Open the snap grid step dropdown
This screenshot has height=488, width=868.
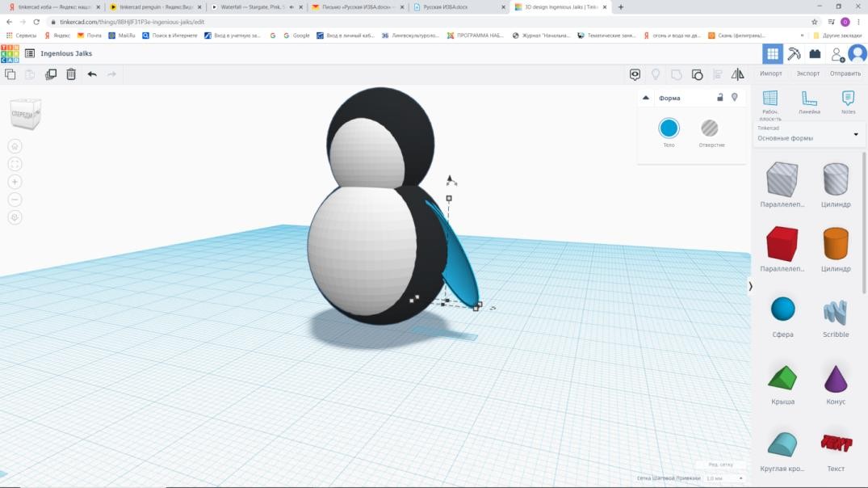pyautogui.click(x=724, y=478)
